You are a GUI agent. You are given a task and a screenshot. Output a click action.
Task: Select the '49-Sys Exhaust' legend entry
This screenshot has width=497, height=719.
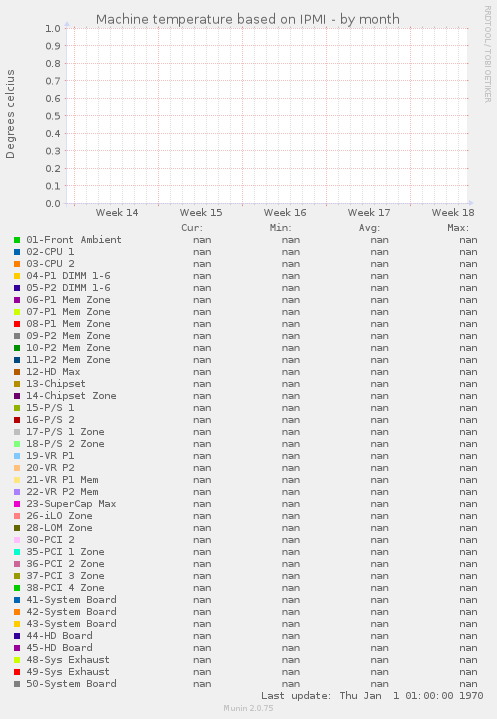click(68, 671)
